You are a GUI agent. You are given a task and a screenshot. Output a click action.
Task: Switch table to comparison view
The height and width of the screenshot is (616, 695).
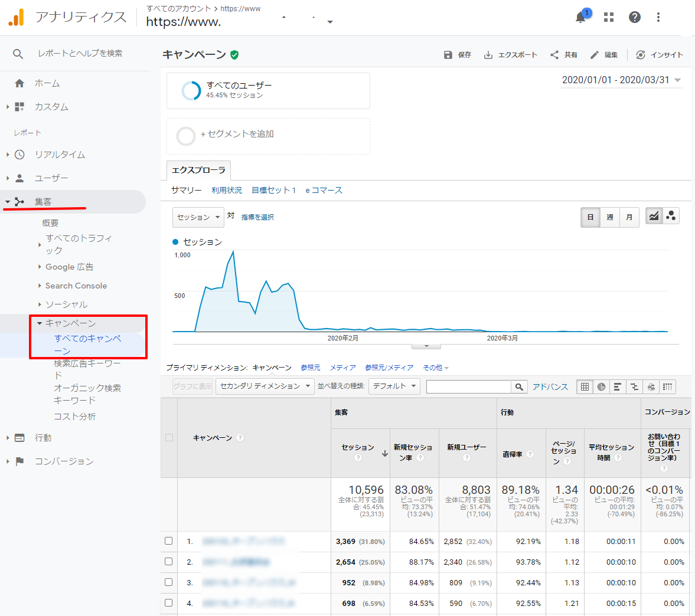(x=634, y=386)
